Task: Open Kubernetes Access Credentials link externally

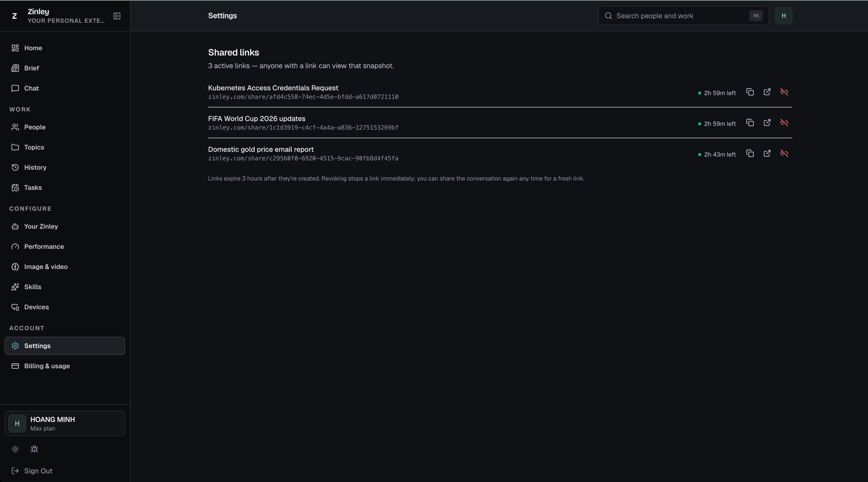Action: click(767, 92)
